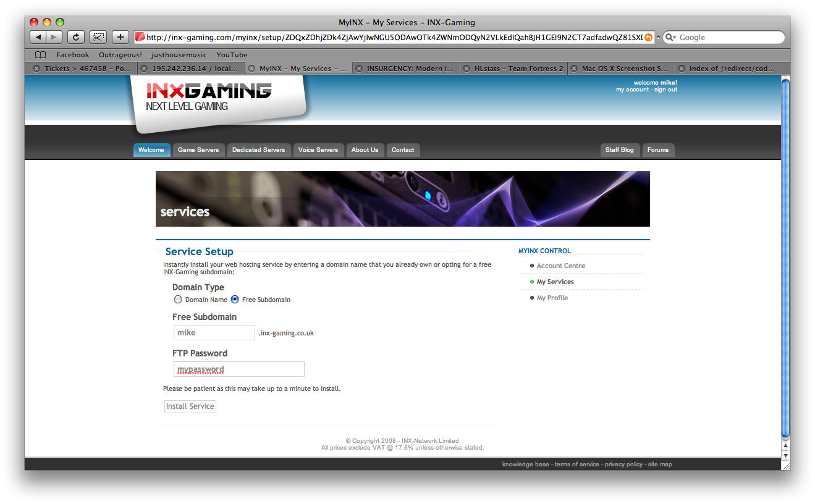Click the scrollbar up arrow
The height and width of the screenshot is (504, 815).
click(x=786, y=445)
